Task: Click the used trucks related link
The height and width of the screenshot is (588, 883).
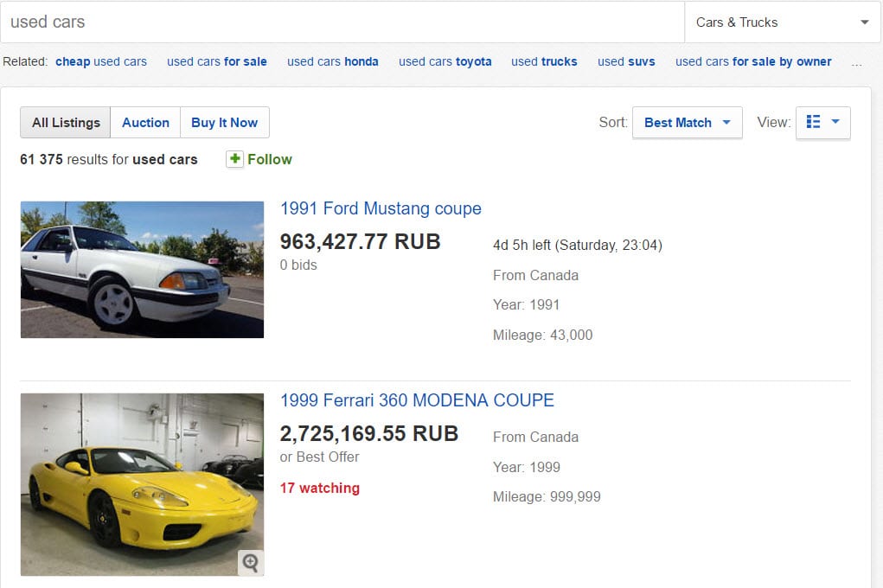Action: tap(544, 61)
